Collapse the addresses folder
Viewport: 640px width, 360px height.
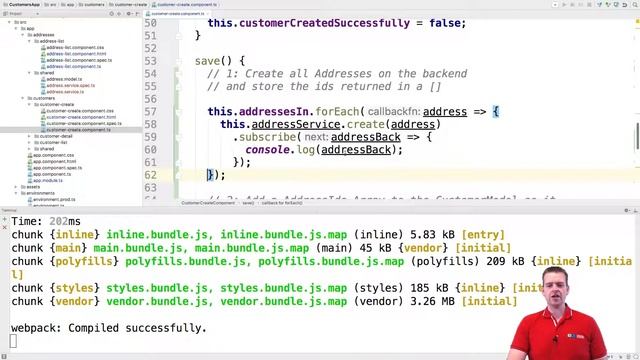(22, 35)
